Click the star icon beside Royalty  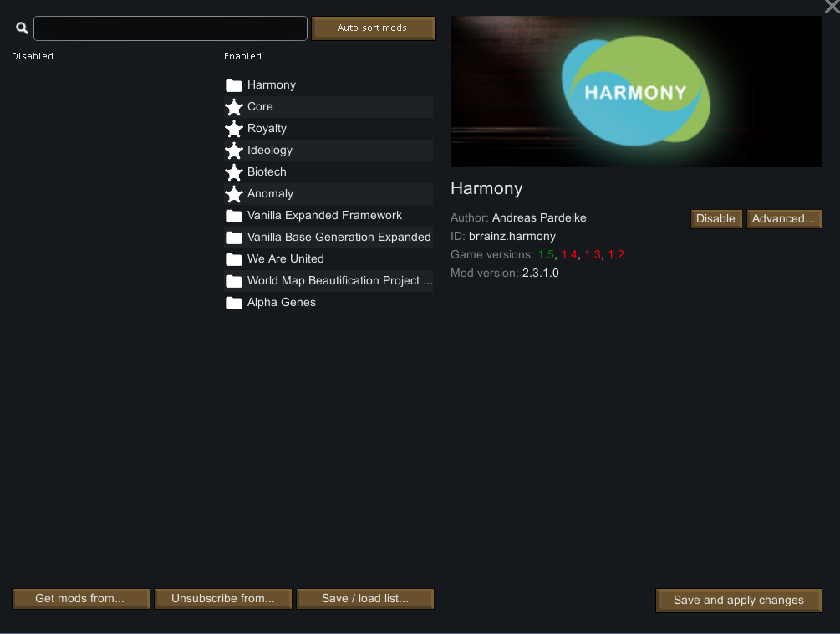[234, 129]
